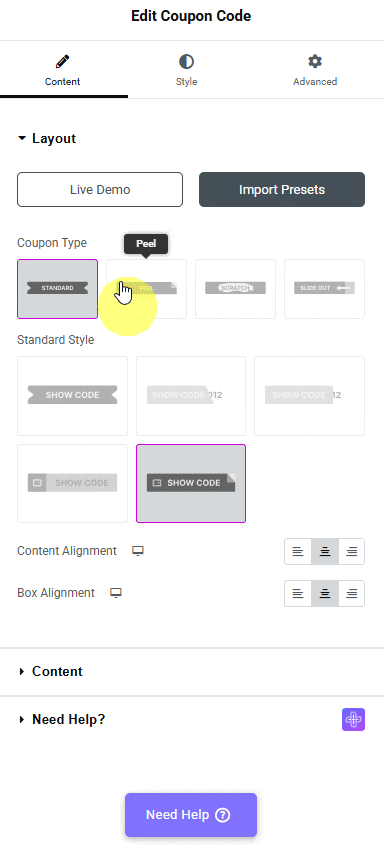Viewport: 385px width, 860px height.
Task: Click the Import Presets button
Action: tap(282, 190)
